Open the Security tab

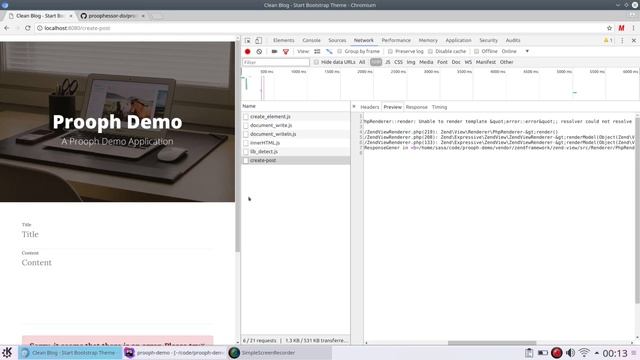489,40
